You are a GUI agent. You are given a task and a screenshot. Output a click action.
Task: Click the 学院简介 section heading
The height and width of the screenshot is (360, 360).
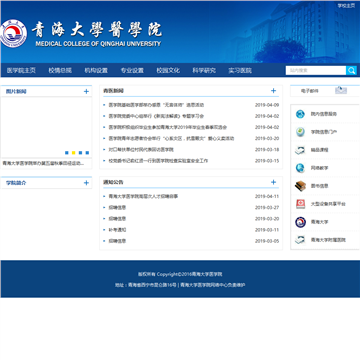click(x=16, y=183)
